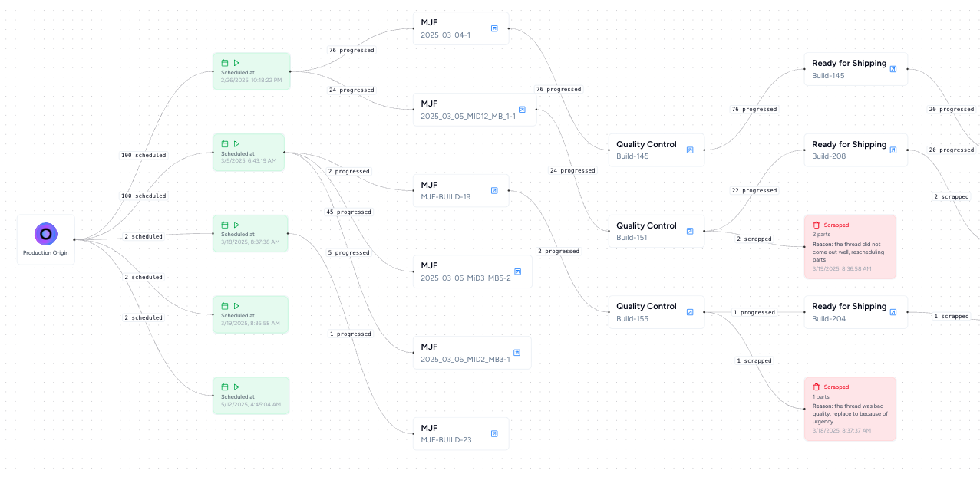This screenshot has width=980, height=477.
Task: Select the Ready for Shipping Build-145 title
Action: point(849,63)
